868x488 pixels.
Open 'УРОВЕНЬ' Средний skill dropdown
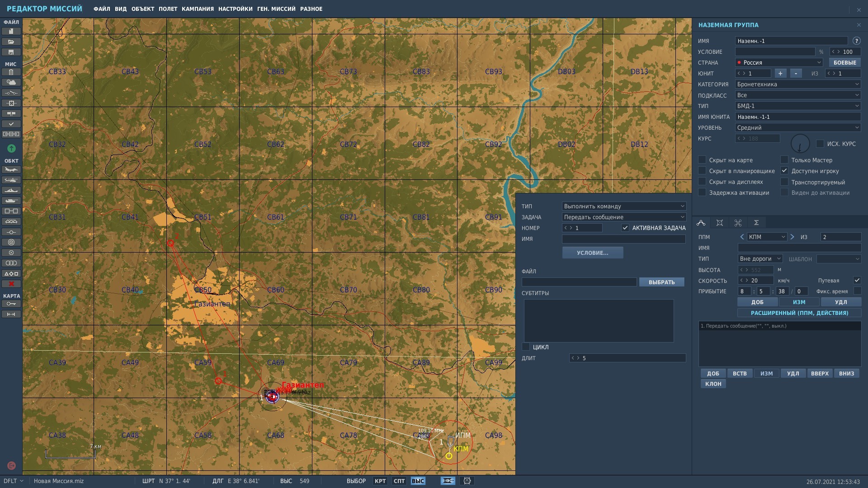pyautogui.click(x=798, y=128)
